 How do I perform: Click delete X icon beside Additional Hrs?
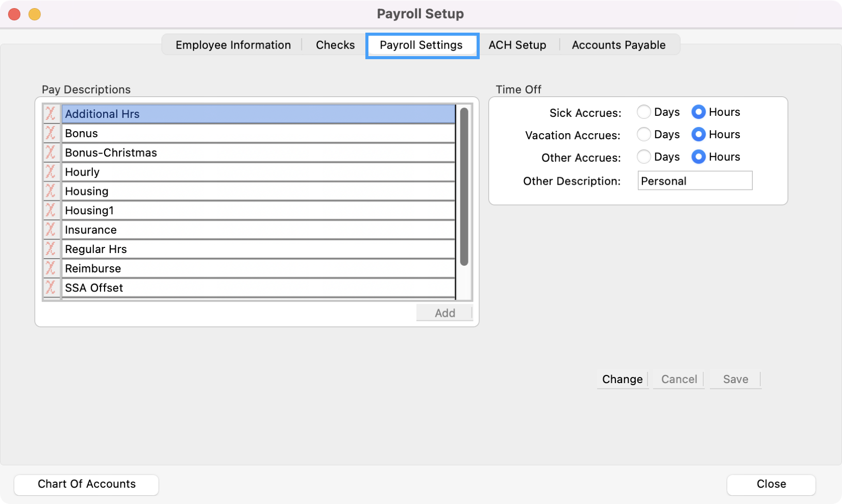(51, 114)
